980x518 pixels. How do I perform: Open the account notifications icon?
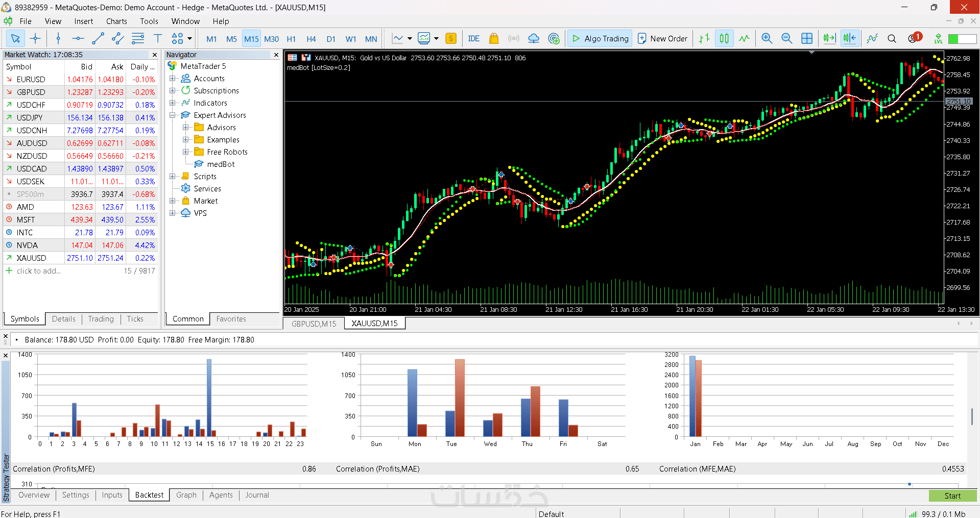pyautogui.click(x=914, y=38)
